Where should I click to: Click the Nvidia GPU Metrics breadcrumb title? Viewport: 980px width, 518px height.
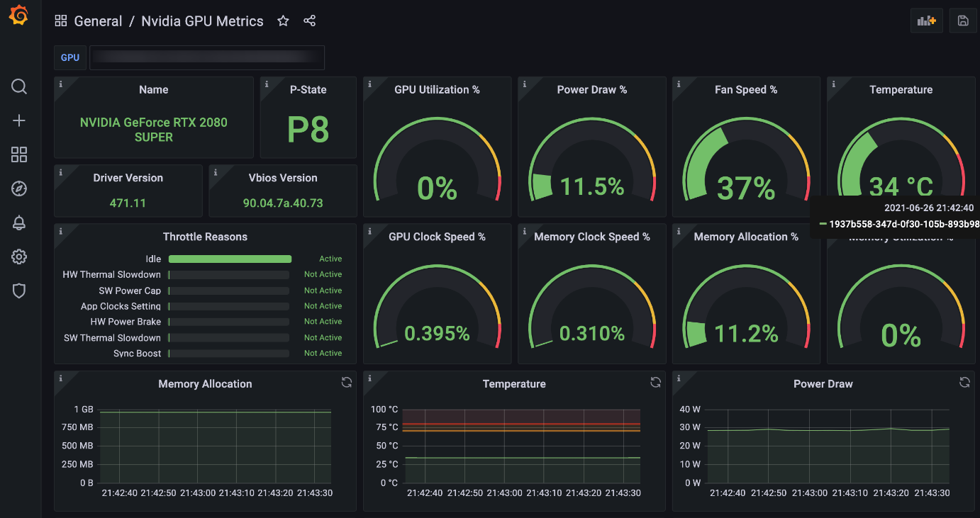point(202,21)
